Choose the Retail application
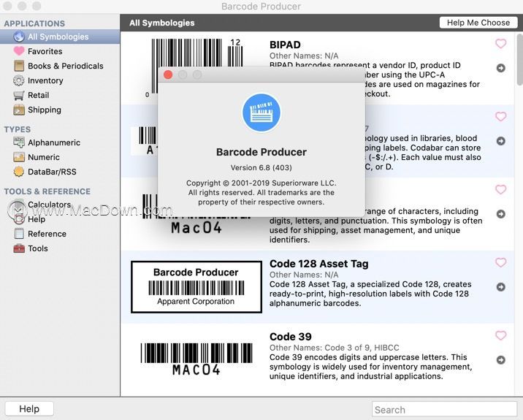The height and width of the screenshot is (420, 523). pyautogui.click(x=39, y=96)
